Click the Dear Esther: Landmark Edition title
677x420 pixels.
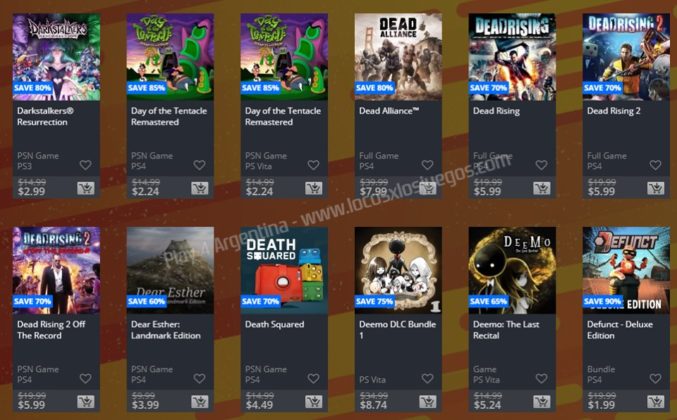(x=166, y=330)
